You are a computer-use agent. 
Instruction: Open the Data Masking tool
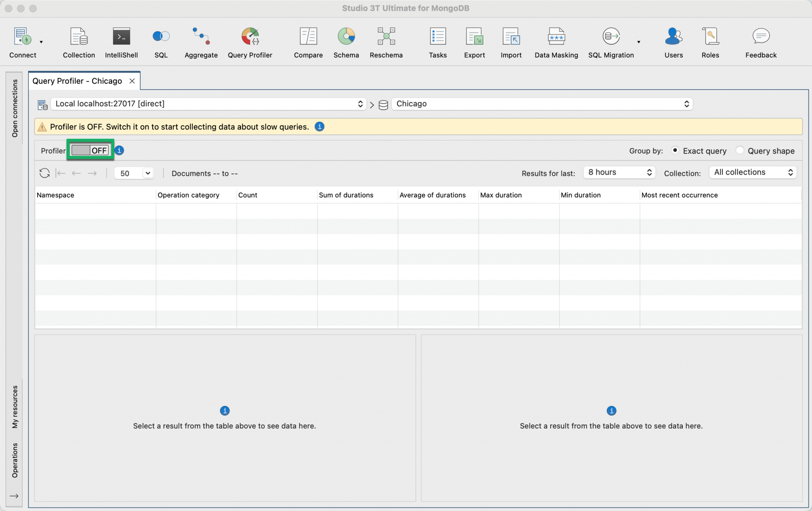click(555, 42)
